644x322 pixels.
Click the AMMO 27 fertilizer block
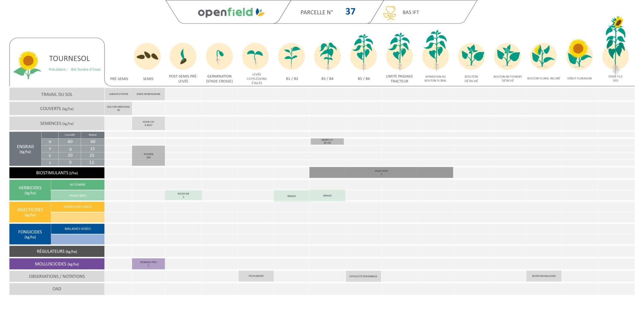click(x=327, y=141)
